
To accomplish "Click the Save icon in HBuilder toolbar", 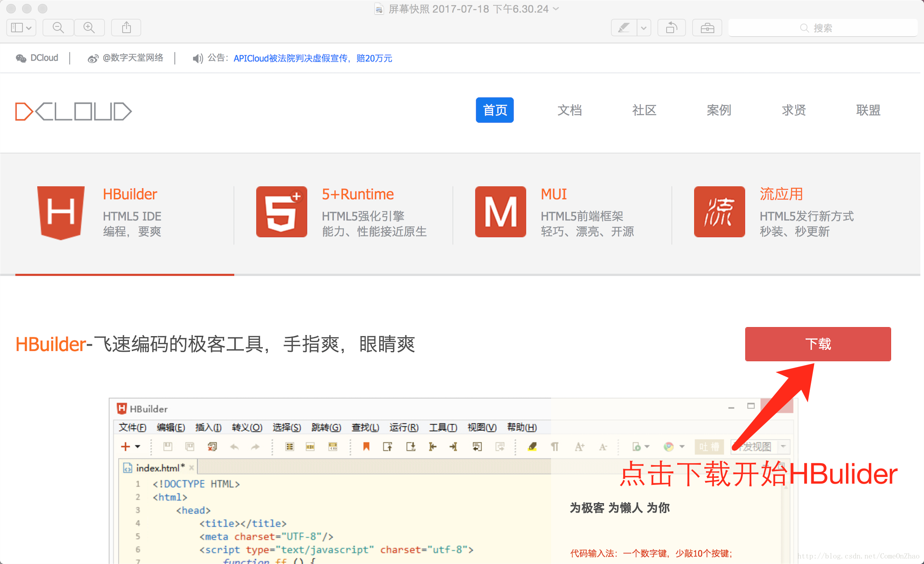I will (168, 446).
